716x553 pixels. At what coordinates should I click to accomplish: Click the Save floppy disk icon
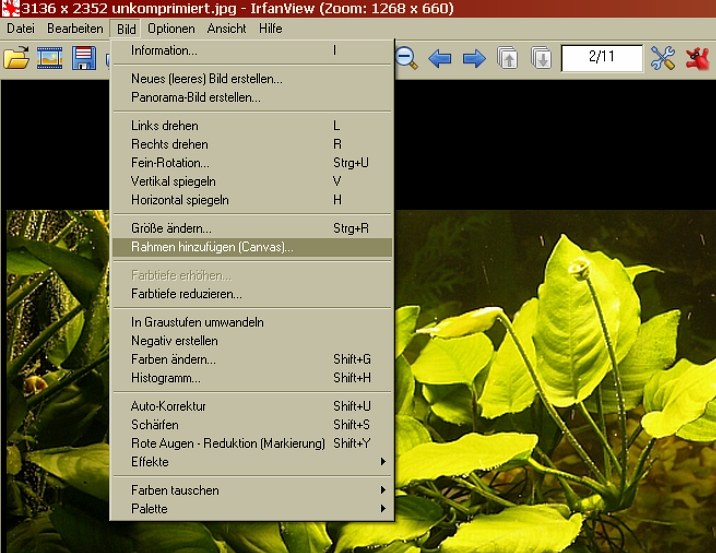tap(83, 58)
